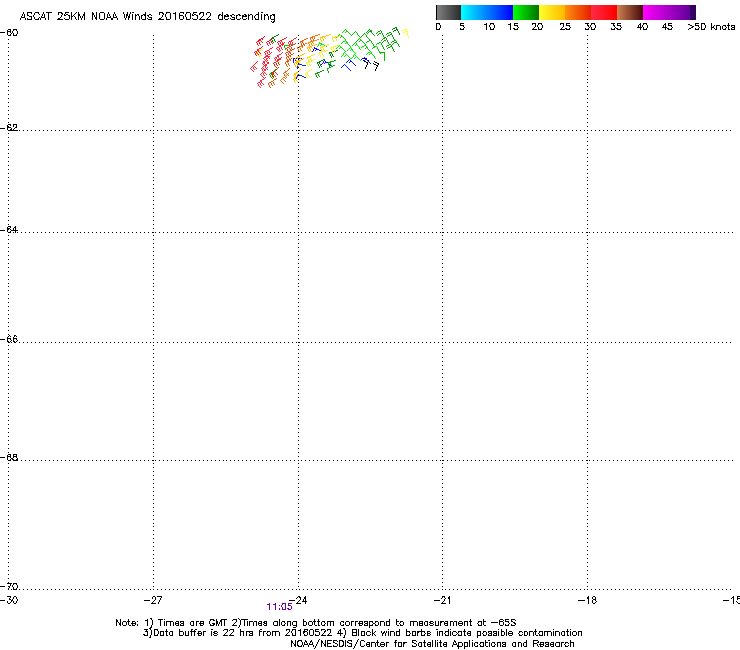Click the longitude label -30
The width and height of the screenshot is (740, 650).
point(9,600)
